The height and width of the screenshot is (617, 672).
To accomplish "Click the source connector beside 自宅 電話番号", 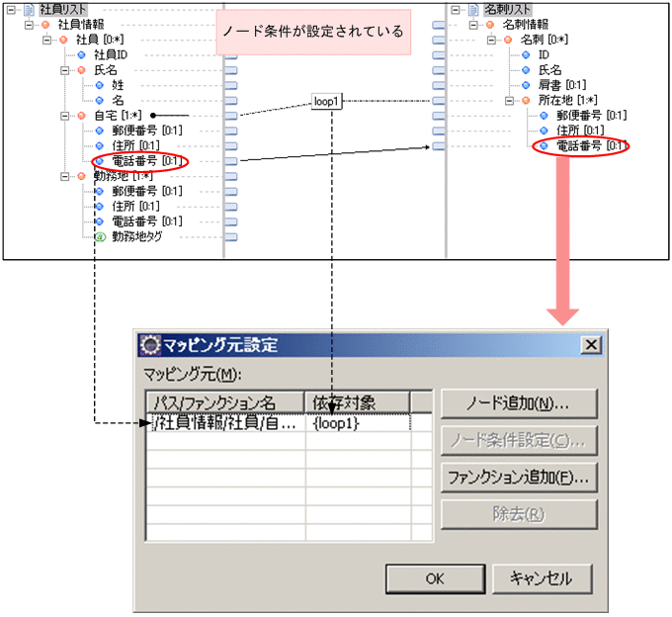I will [x=231, y=161].
